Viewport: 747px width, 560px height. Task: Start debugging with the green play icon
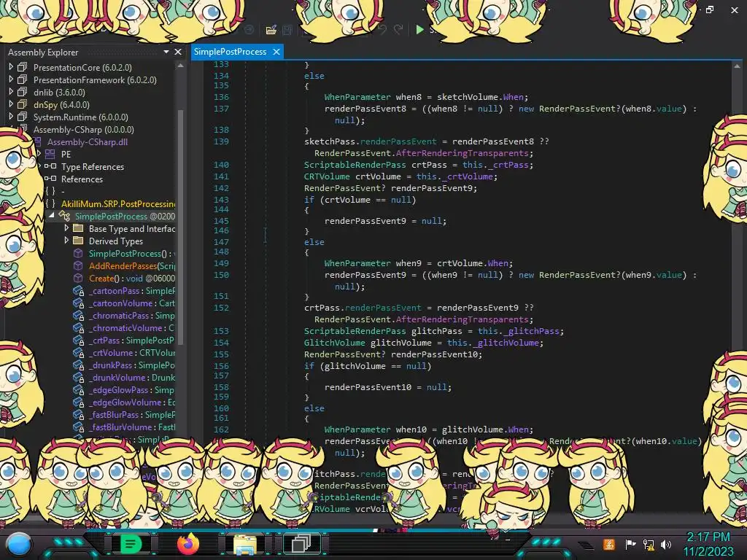(419, 29)
